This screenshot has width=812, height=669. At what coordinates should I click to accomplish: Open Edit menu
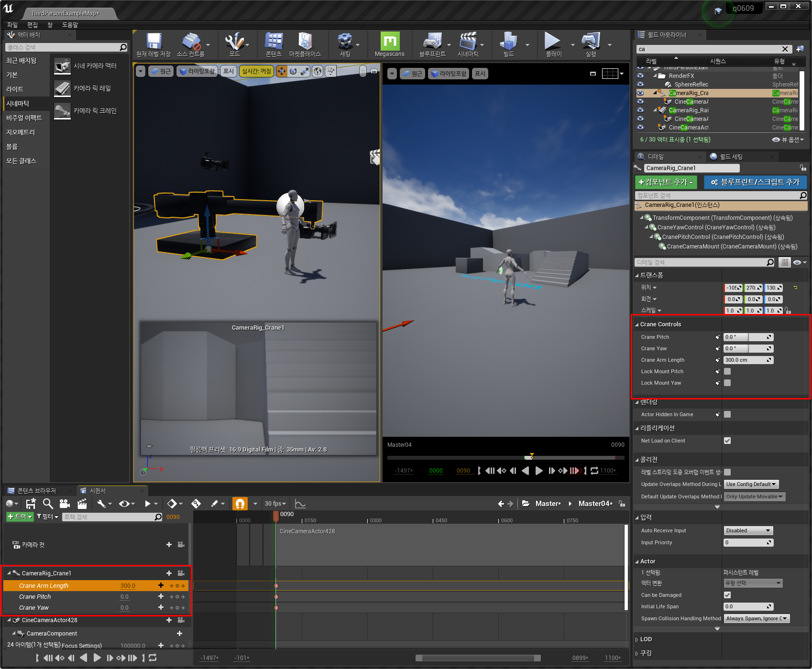[x=33, y=25]
